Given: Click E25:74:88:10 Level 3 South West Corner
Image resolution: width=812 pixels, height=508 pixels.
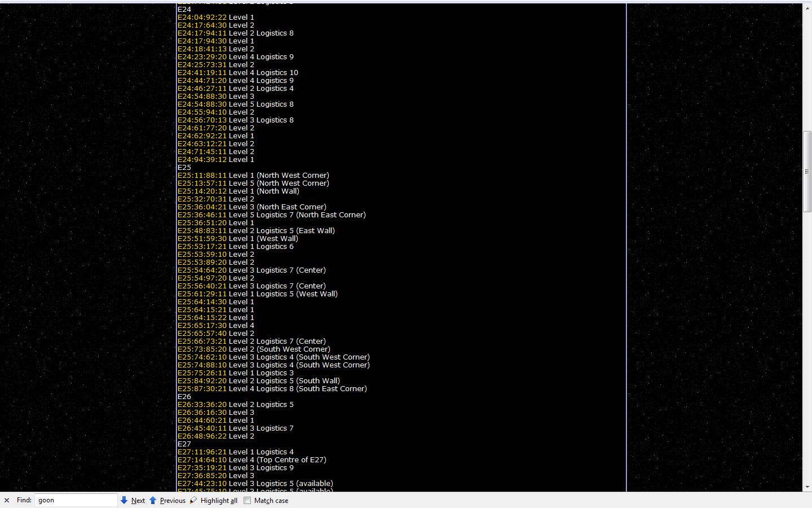Looking at the screenshot, I should coord(273,365).
